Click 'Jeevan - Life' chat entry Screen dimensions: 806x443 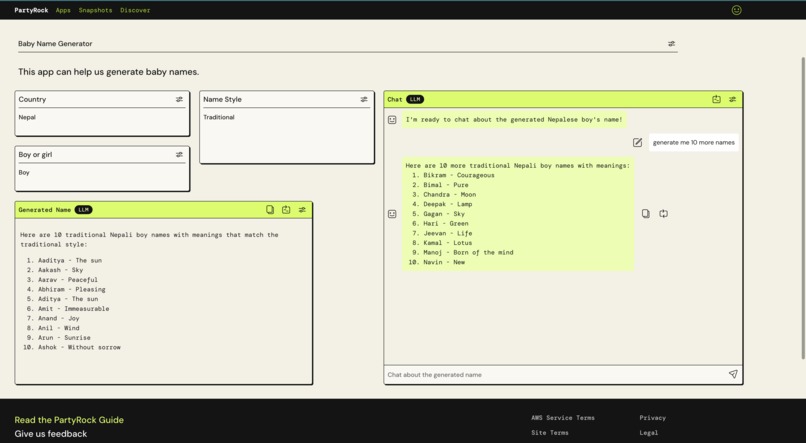pos(448,233)
